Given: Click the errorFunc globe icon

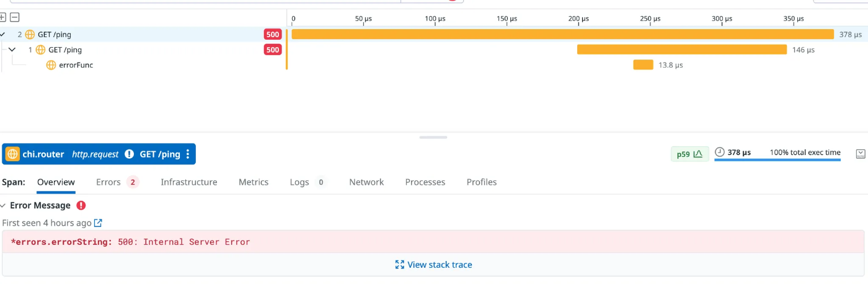Looking at the screenshot, I should click(51, 64).
